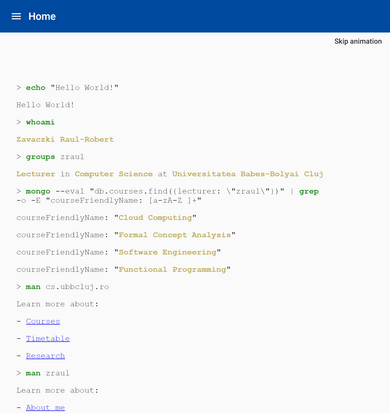Click the groups zraul command

[55, 157]
